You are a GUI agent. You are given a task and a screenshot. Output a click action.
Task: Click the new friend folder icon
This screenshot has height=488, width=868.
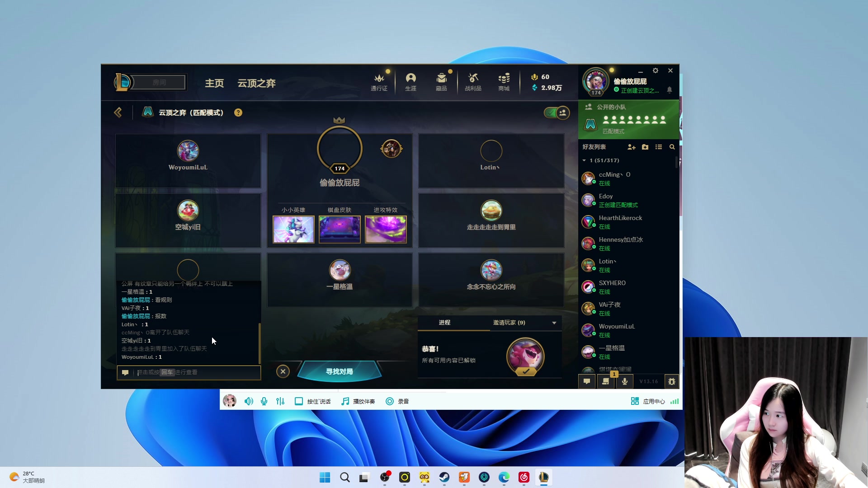coord(645,147)
